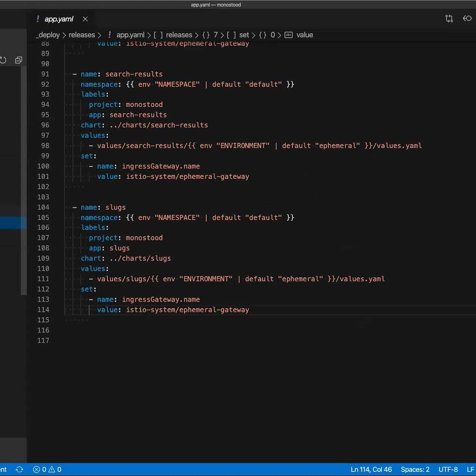Viewport: 476px width, 476px height.
Task: Place cursor on 'chart: ../charts/search-results' line
Action: click(x=144, y=125)
